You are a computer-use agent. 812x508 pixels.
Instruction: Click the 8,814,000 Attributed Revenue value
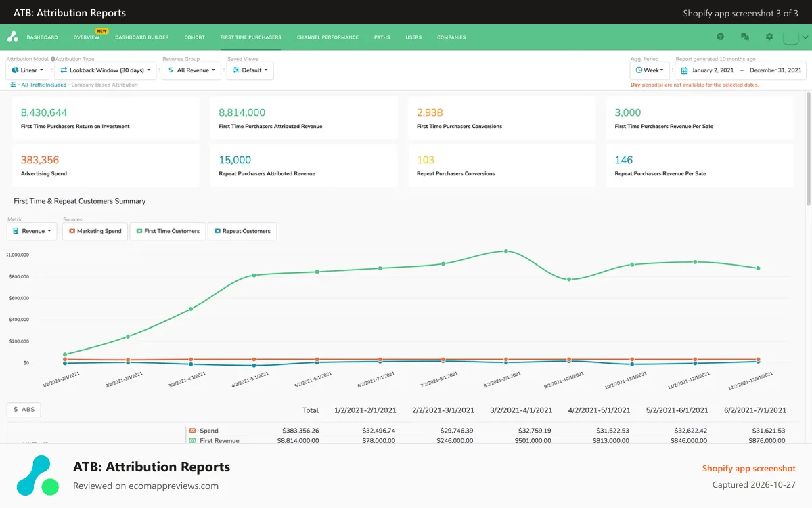(242, 112)
